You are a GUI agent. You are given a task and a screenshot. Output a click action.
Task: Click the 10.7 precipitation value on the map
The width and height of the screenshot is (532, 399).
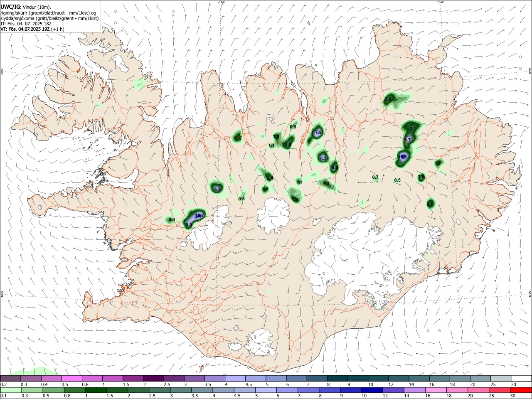tap(199, 215)
